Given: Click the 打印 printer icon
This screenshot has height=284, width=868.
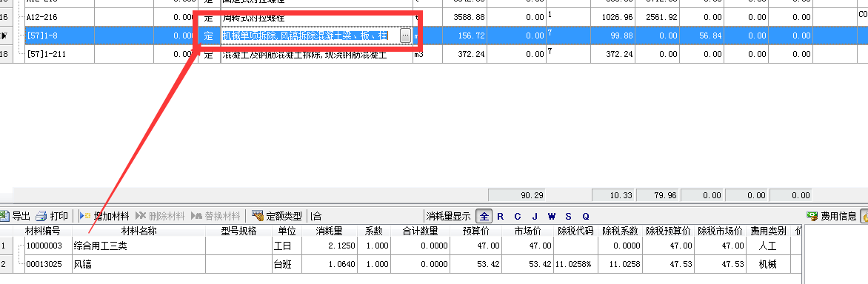Looking at the screenshot, I should (x=41, y=216).
